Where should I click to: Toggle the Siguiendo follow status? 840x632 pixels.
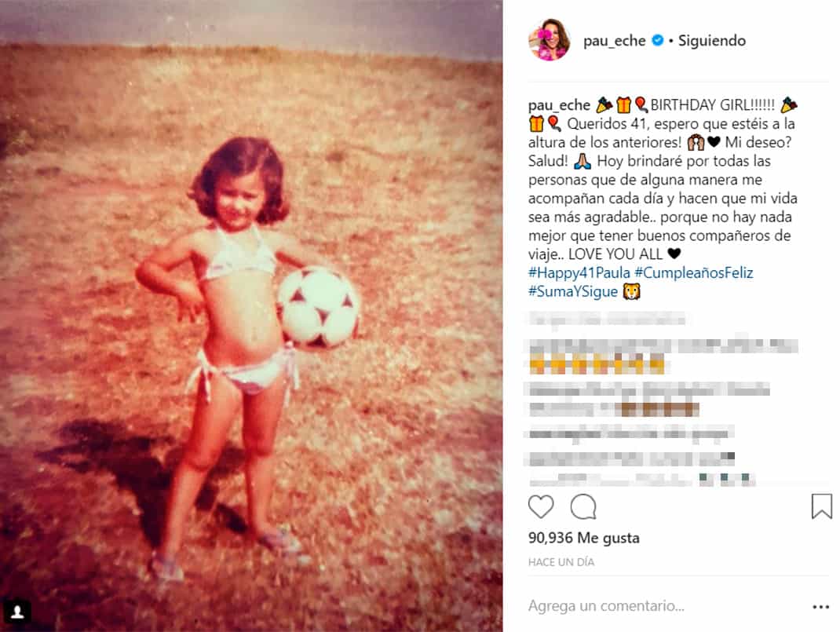pos(712,41)
